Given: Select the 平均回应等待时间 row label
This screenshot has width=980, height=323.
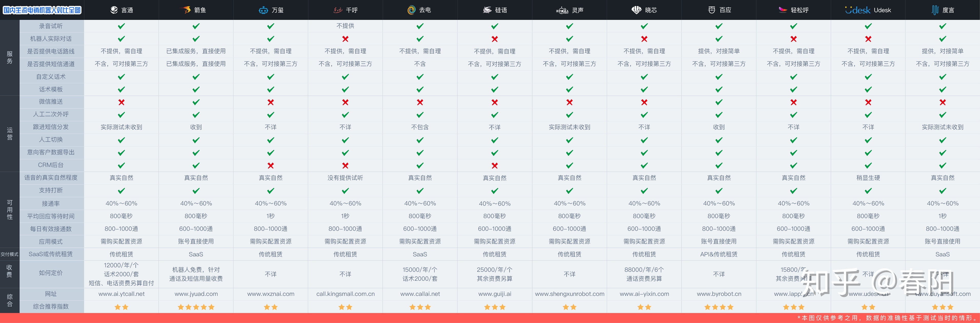Looking at the screenshot, I should click(51, 216).
